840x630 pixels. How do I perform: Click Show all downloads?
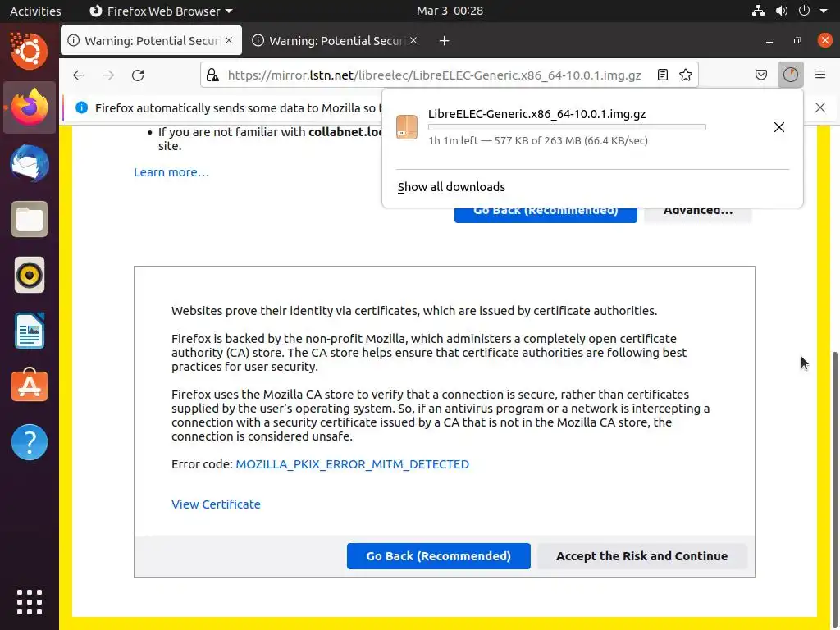451,187
